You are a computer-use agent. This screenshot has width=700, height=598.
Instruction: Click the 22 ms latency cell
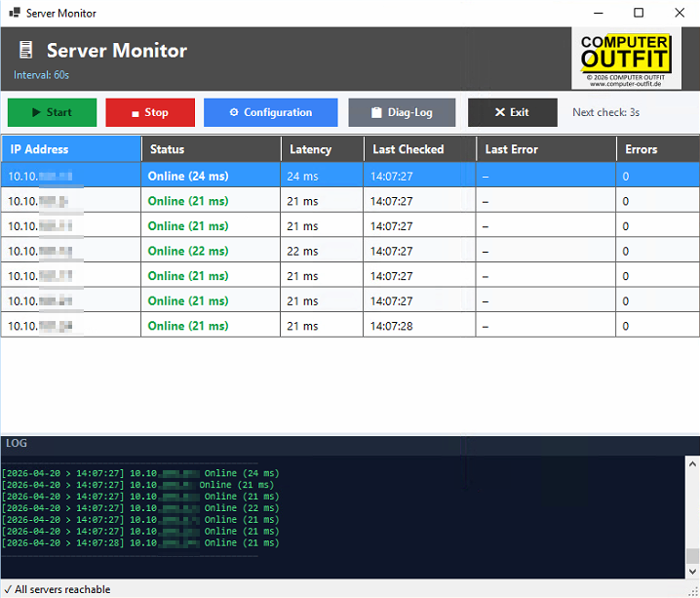tap(322, 251)
